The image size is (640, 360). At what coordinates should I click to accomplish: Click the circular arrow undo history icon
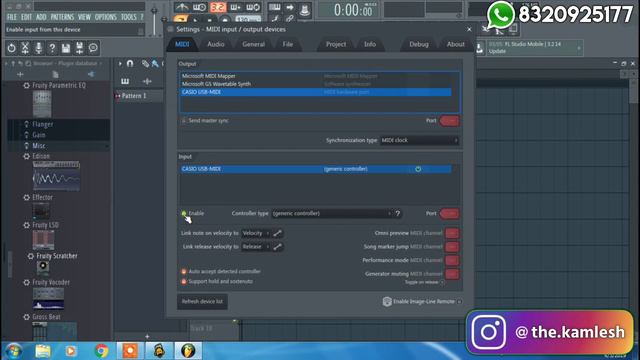pyautogui.click(x=11, y=48)
